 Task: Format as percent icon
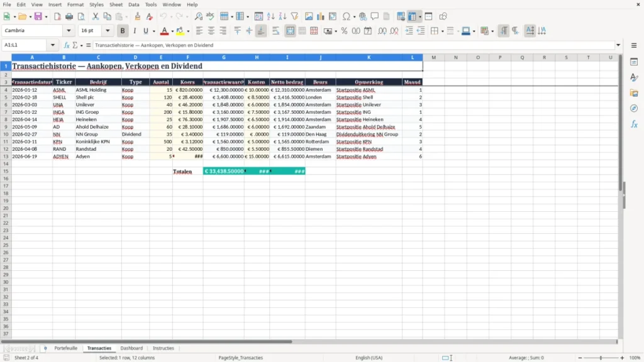click(344, 31)
